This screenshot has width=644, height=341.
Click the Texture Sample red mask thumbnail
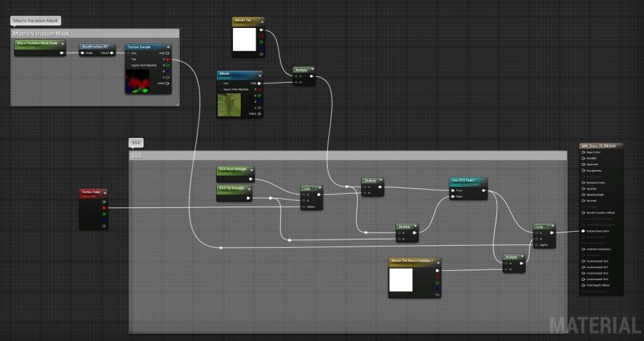click(x=137, y=81)
